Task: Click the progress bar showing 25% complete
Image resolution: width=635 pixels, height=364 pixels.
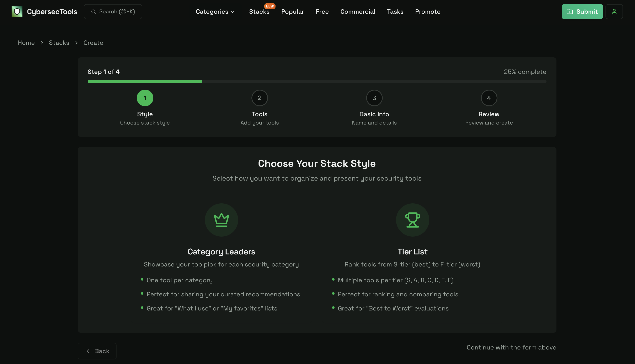Action: [x=317, y=81]
